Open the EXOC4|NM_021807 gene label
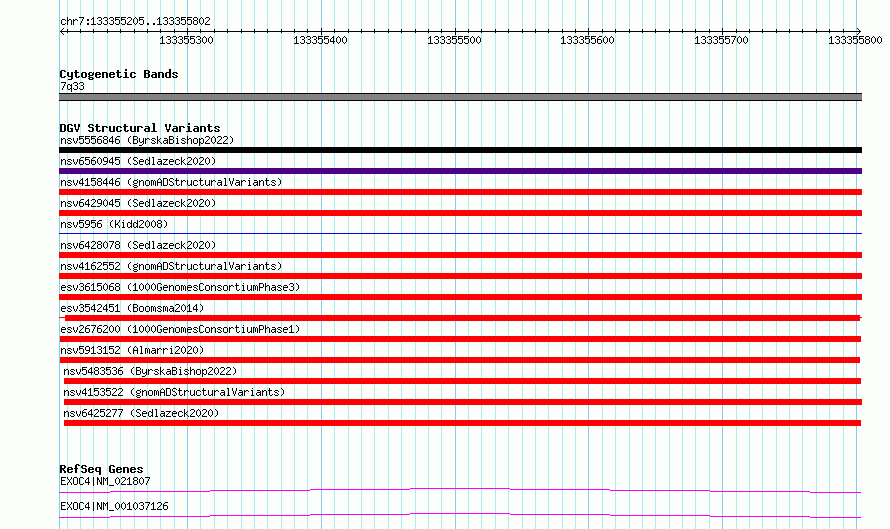 coord(105,481)
